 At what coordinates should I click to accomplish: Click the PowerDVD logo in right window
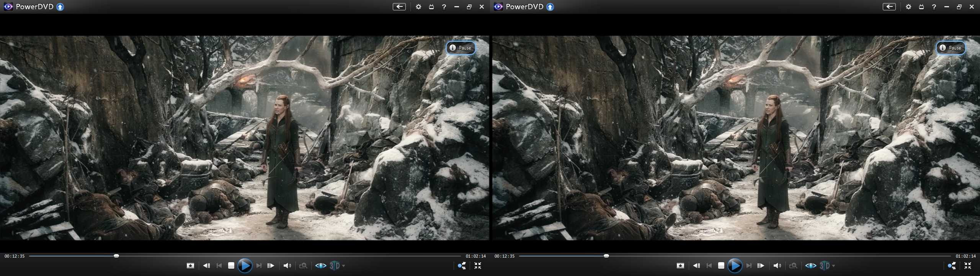pyautogui.click(x=498, y=7)
